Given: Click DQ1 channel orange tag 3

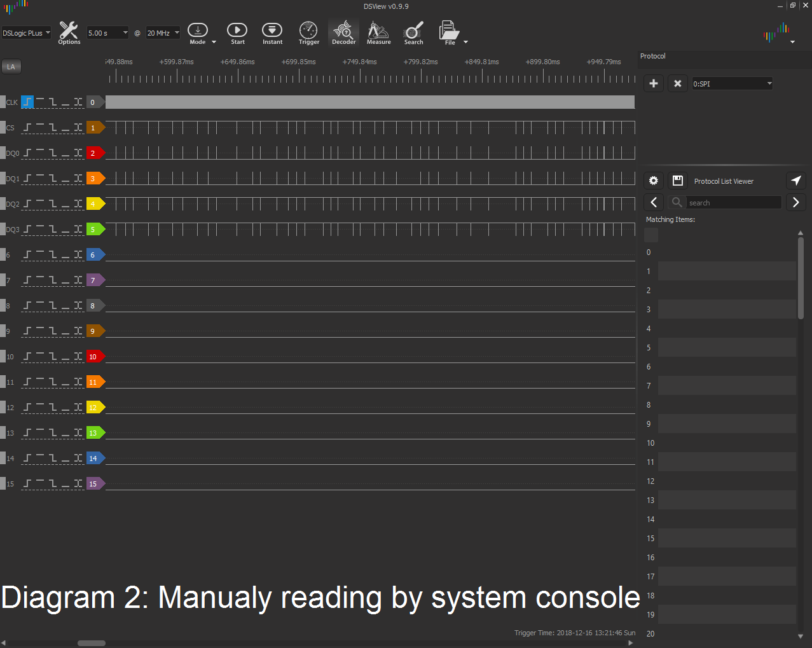Looking at the screenshot, I should pyautogui.click(x=95, y=178).
